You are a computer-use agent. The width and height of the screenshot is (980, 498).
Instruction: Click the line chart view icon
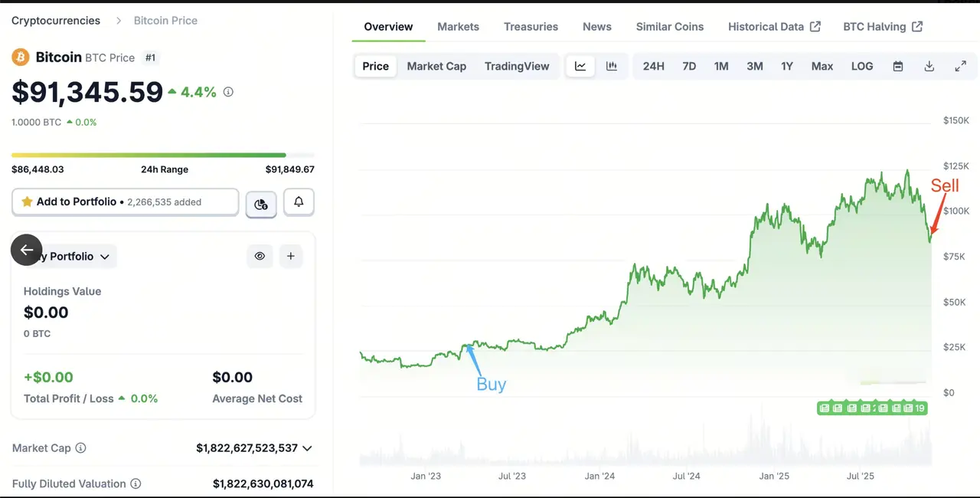tap(580, 66)
